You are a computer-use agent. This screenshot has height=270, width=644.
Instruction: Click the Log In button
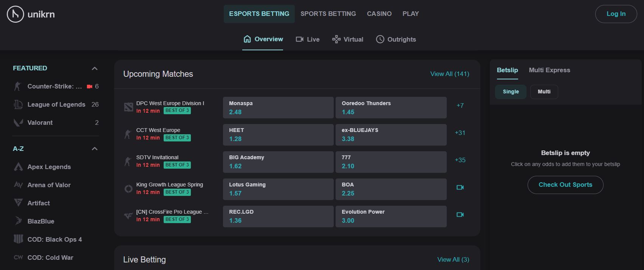[x=616, y=14]
